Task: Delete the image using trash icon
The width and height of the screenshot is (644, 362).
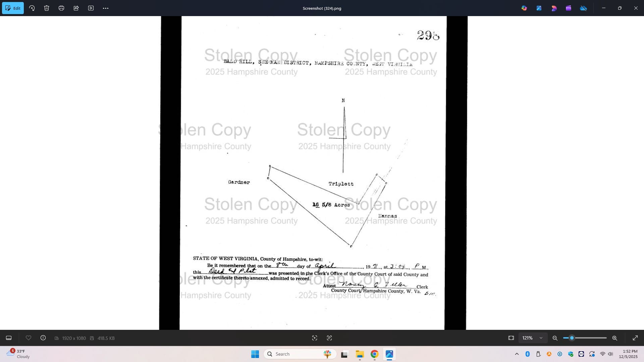Action: pos(47,8)
